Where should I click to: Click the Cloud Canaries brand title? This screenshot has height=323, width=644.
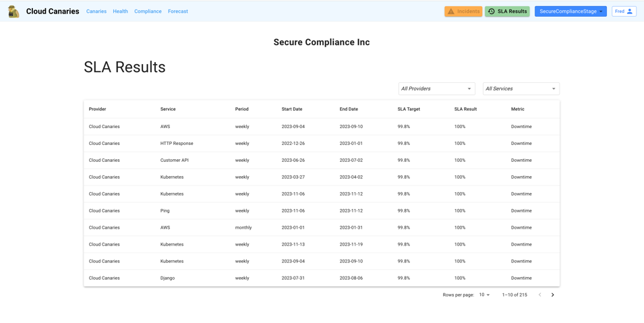(x=53, y=11)
